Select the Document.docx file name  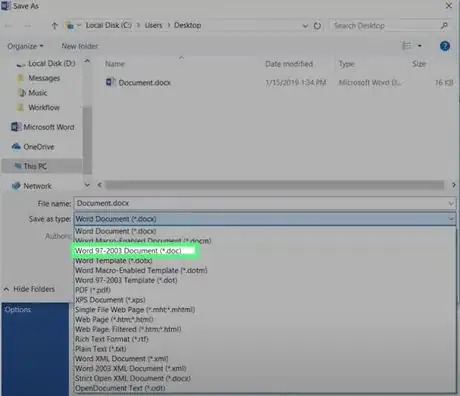(x=145, y=83)
